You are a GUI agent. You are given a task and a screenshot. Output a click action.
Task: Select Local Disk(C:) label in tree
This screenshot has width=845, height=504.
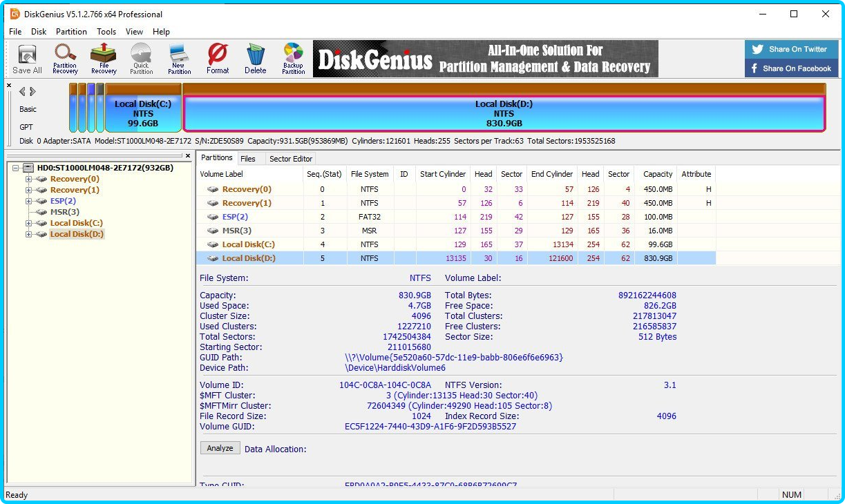[77, 223]
